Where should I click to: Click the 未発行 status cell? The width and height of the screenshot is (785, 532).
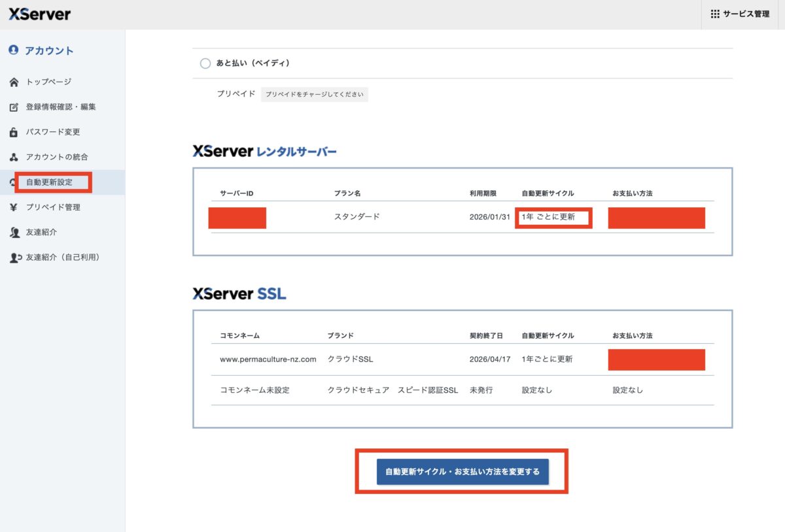tap(481, 390)
